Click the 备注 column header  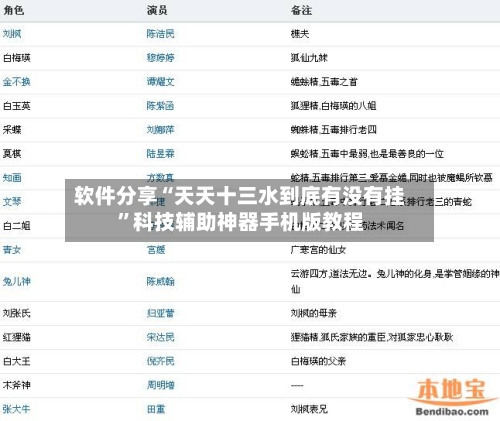[x=301, y=10]
